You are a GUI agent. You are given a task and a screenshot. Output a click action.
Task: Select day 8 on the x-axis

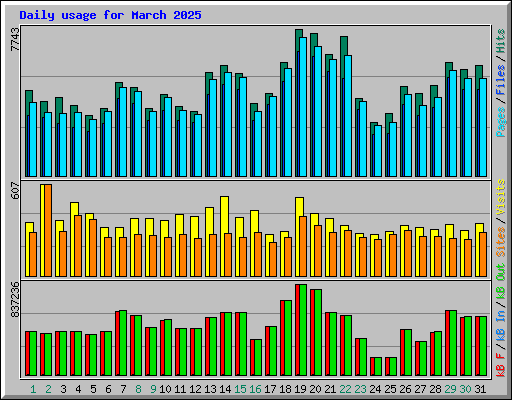coord(138,389)
